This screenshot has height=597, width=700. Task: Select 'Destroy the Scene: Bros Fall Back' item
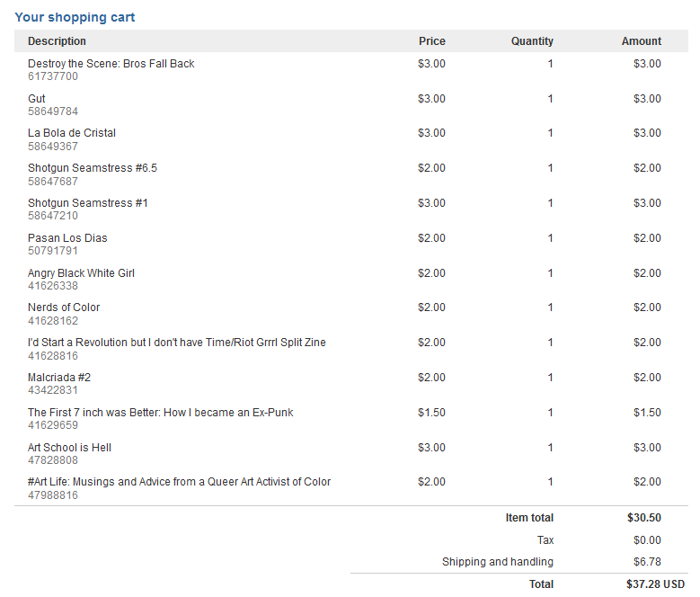111,64
